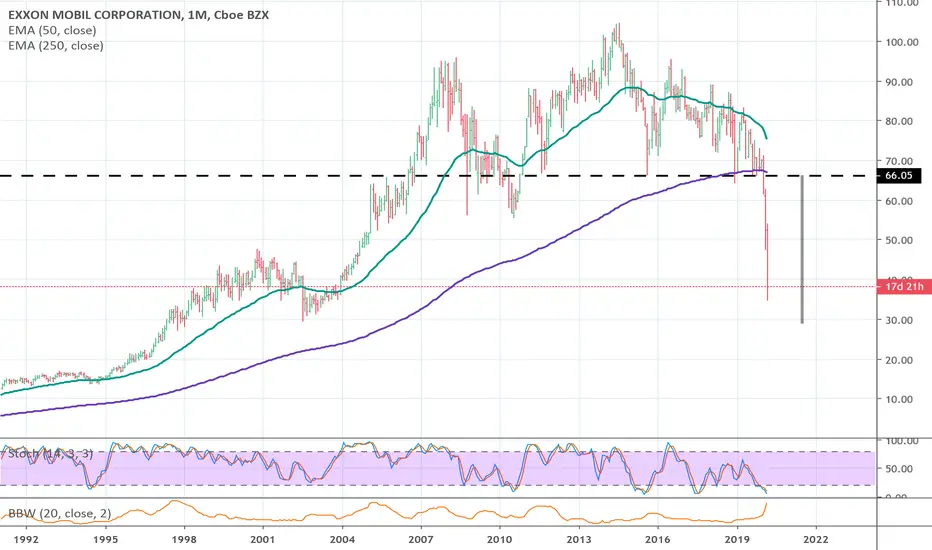The height and width of the screenshot is (550, 932).
Task: Click the 1992 label on the time axis
Action: (26, 539)
